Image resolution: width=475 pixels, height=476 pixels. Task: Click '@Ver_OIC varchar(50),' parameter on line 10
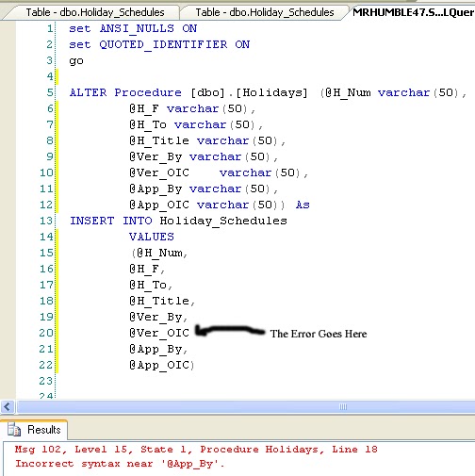pyautogui.click(x=219, y=172)
